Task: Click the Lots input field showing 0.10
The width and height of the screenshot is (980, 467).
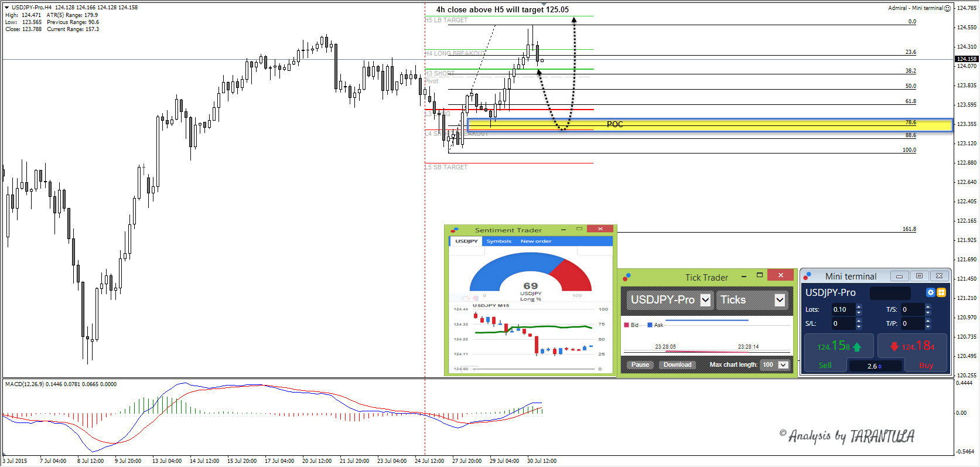Action: tap(843, 309)
